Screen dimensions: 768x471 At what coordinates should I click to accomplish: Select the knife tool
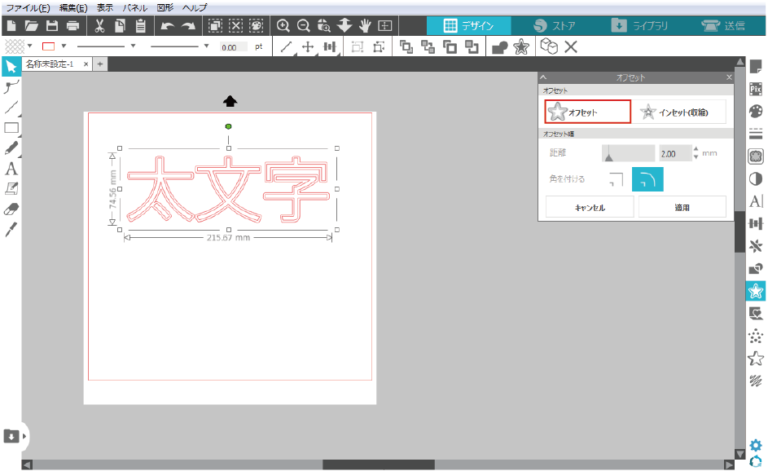pos(11,229)
